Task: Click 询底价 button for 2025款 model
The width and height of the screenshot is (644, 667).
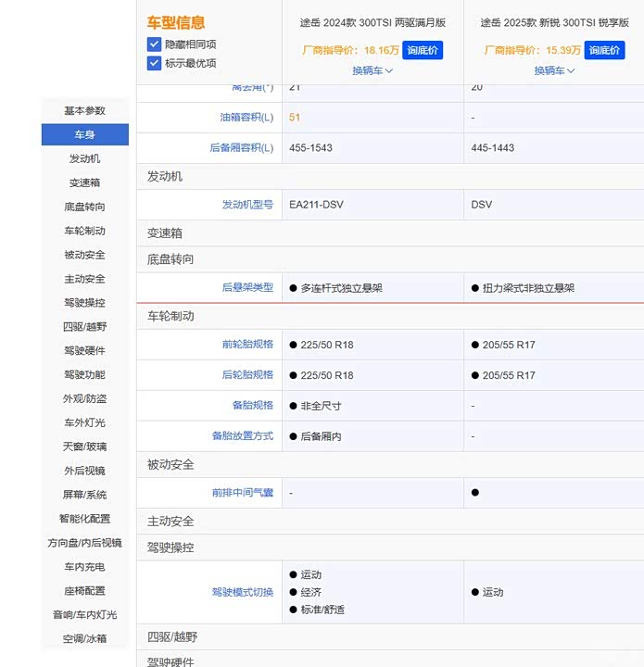Action: [604, 50]
